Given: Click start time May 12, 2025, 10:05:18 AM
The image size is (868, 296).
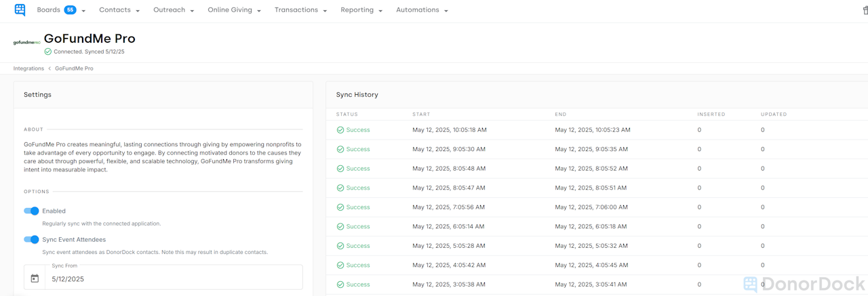Looking at the screenshot, I should pos(450,130).
